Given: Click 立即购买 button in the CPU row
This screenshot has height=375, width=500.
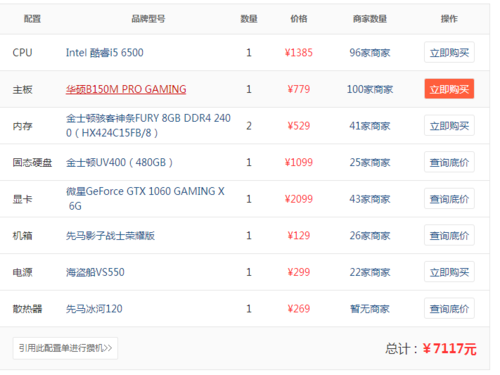Looking at the screenshot, I should (449, 52).
